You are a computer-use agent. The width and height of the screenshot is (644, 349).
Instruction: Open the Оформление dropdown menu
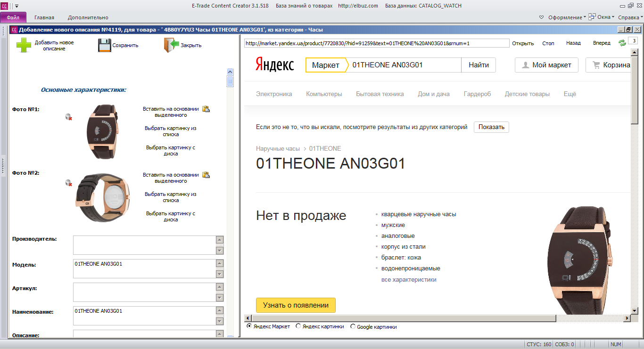coord(567,17)
